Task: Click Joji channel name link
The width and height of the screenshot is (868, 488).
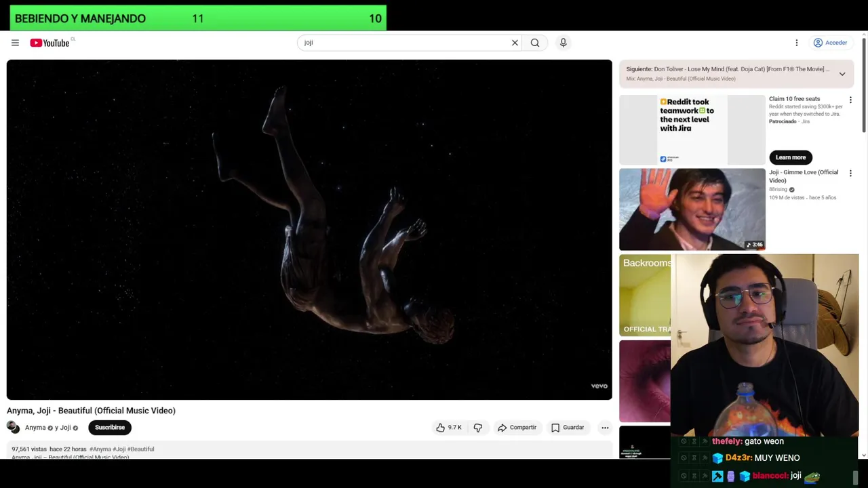Action: tap(65, 428)
